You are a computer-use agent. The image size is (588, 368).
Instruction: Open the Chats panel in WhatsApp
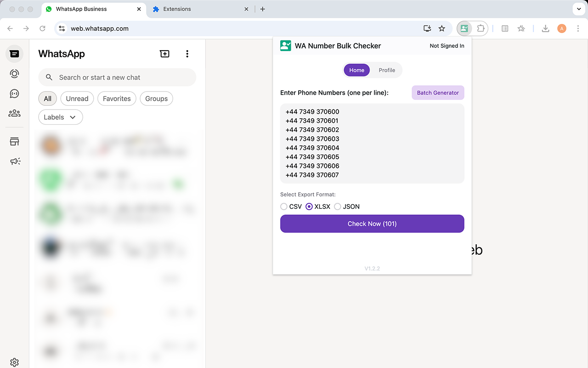tap(14, 54)
